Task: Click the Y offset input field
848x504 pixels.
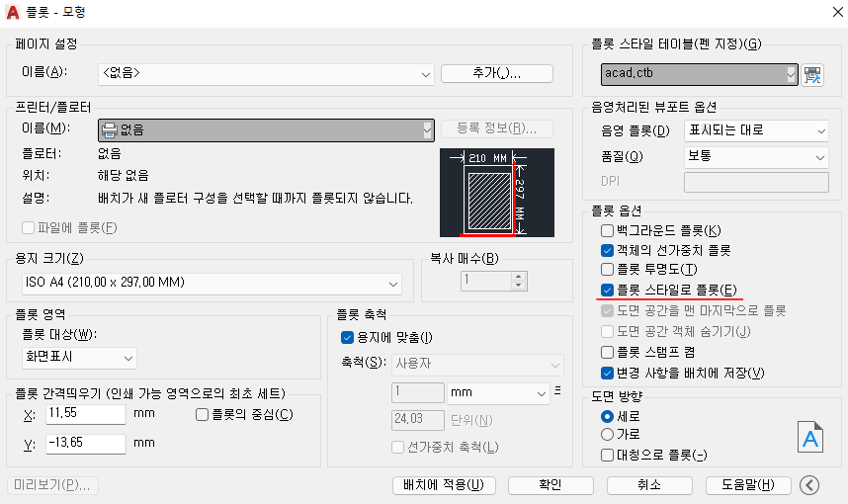Action: [x=86, y=444]
